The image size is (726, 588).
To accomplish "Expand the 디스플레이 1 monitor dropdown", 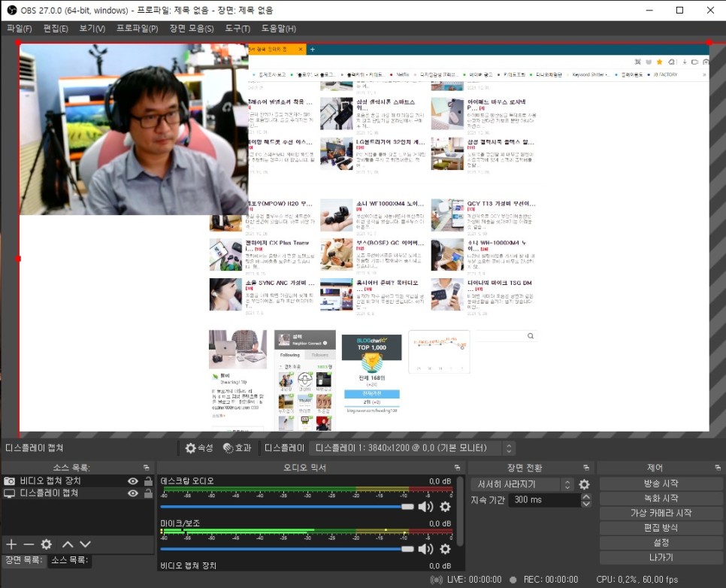I will click(x=413, y=448).
